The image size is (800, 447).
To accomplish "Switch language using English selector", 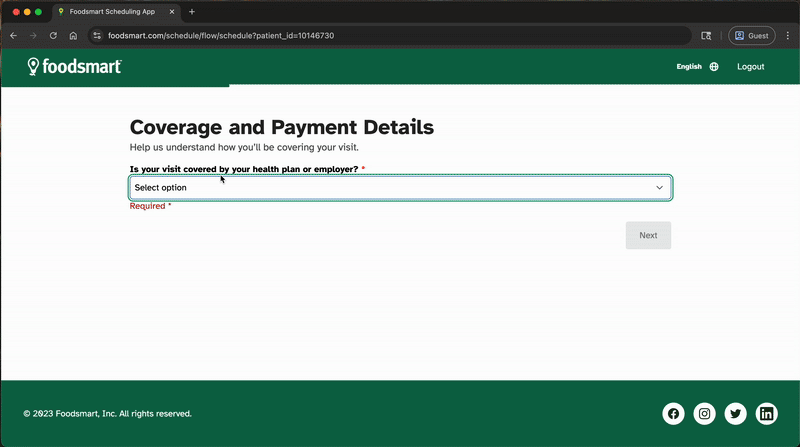I will click(689, 67).
